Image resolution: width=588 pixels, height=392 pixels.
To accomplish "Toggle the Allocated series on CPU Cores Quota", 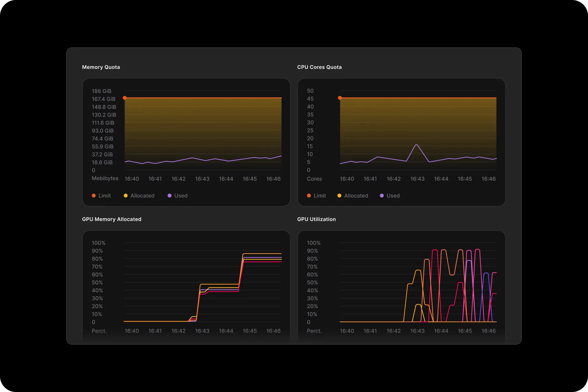I will pos(353,196).
